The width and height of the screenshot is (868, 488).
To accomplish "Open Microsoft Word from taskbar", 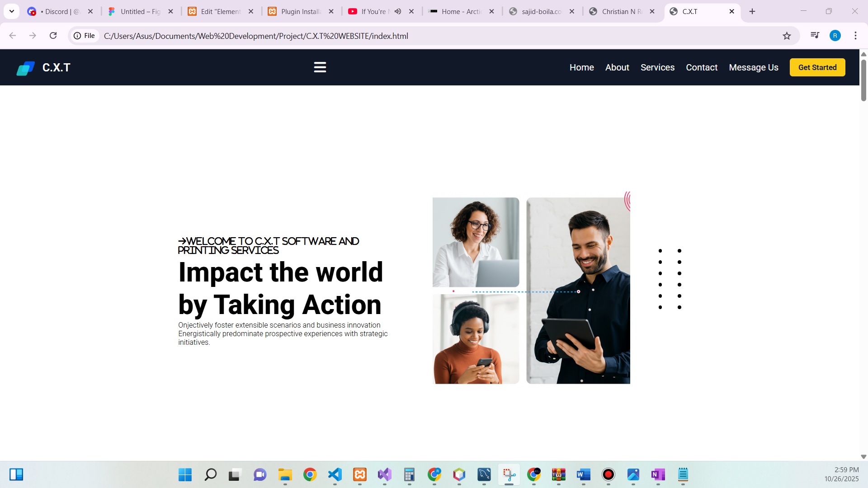I will [x=584, y=474].
